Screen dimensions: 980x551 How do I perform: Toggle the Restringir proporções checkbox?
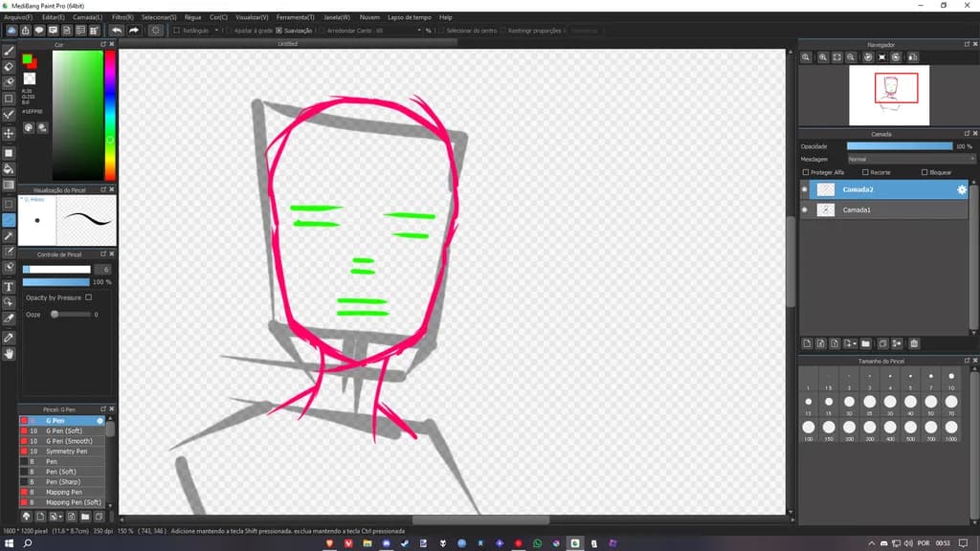pyautogui.click(x=503, y=30)
